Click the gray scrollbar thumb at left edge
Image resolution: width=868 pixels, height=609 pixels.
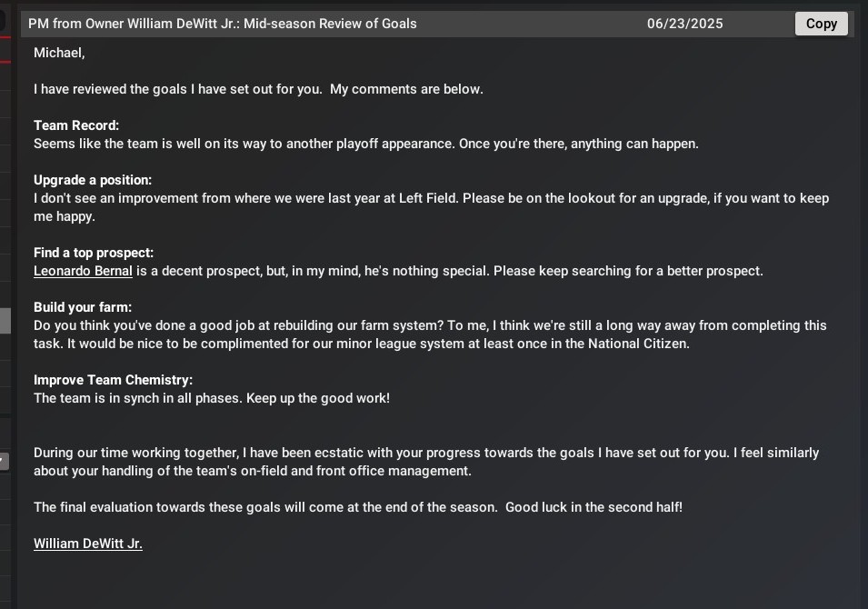click(5, 320)
